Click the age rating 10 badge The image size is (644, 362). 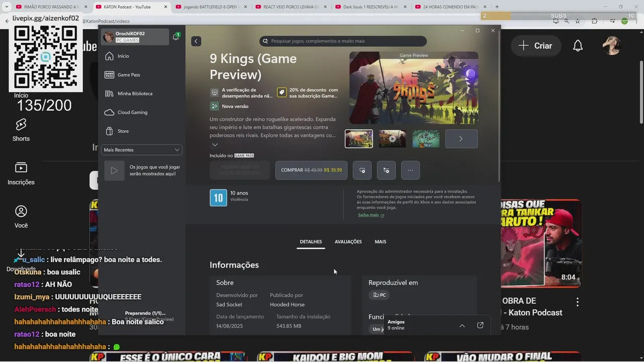click(x=218, y=198)
